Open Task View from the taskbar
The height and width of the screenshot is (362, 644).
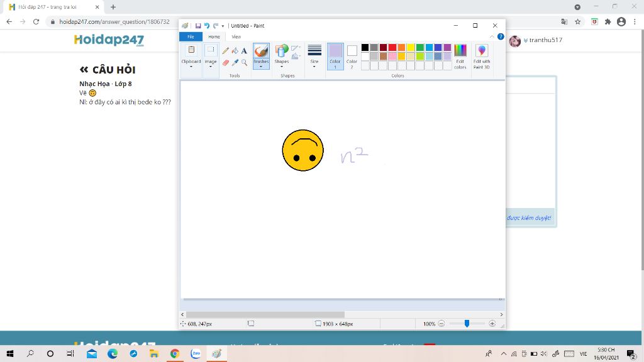click(x=70, y=353)
